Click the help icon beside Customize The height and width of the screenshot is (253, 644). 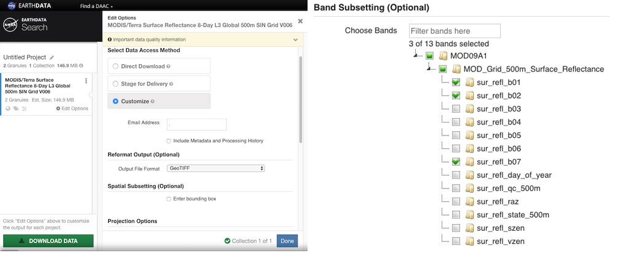(153, 101)
